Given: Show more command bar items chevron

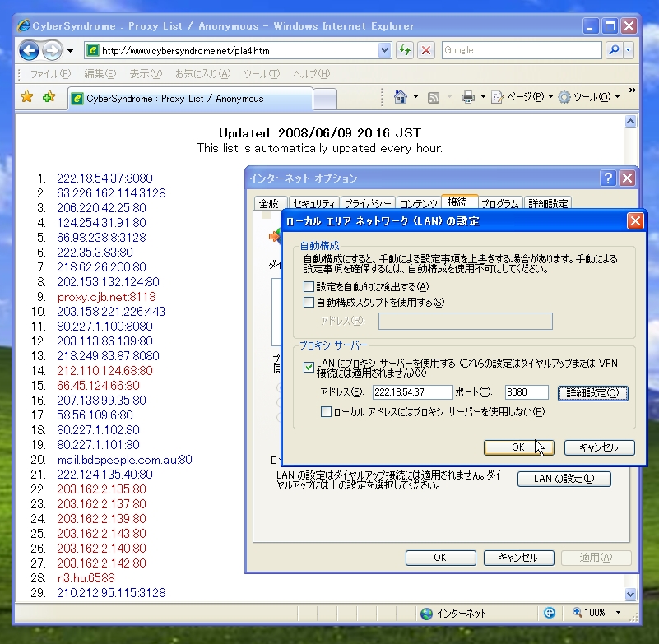Looking at the screenshot, I should [632, 90].
